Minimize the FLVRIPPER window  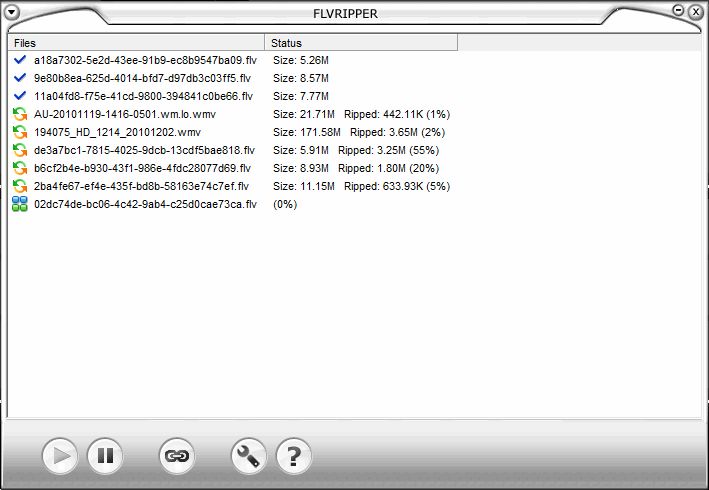pos(678,10)
